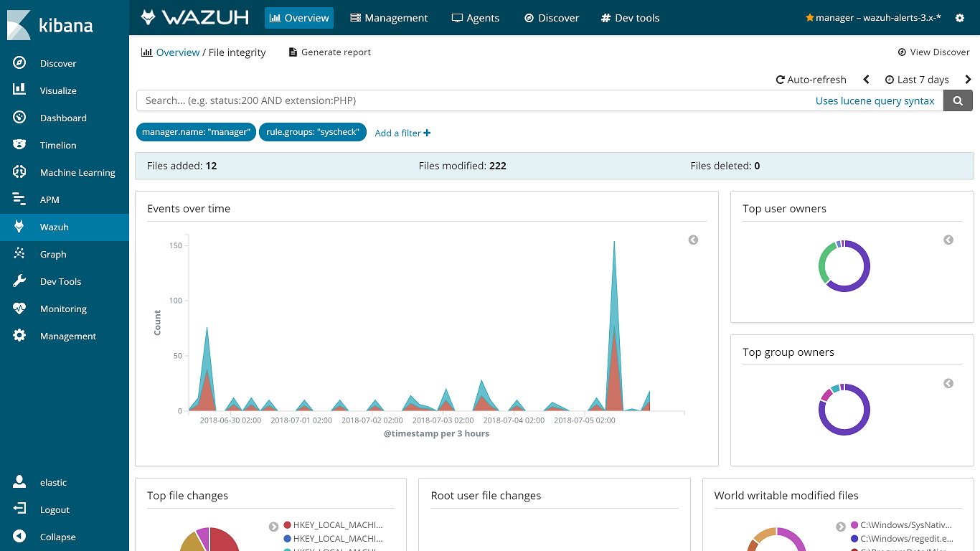Toggle the rule.groups syscheck filter pill
Screen dimensions: 980x551
click(313, 132)
